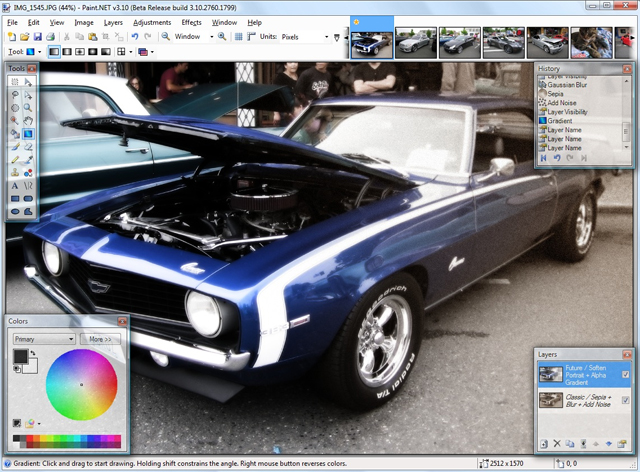Select the Ellipse Select tool
640x472 pixels.
(15, 108)
